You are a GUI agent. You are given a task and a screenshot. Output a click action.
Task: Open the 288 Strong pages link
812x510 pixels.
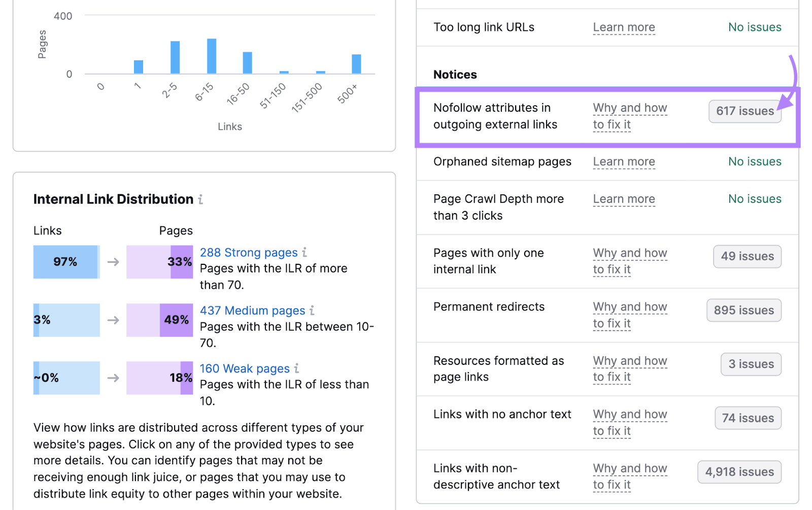249,252
